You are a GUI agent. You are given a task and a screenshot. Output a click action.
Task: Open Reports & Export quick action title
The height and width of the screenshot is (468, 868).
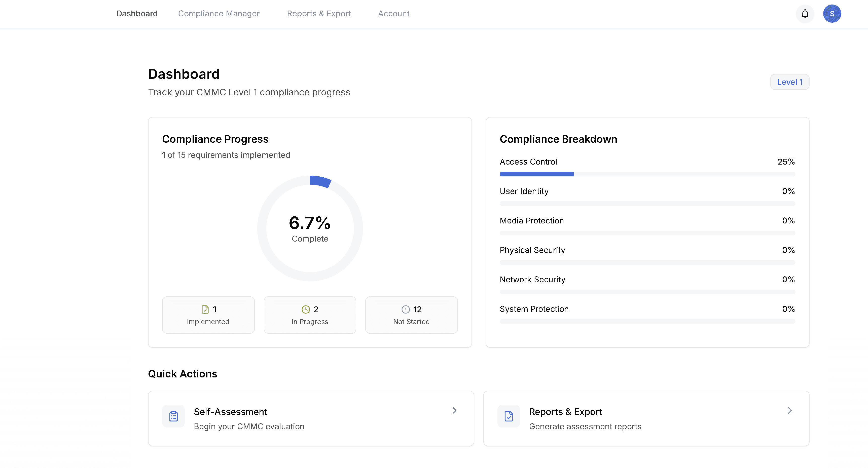click(565, 412)
